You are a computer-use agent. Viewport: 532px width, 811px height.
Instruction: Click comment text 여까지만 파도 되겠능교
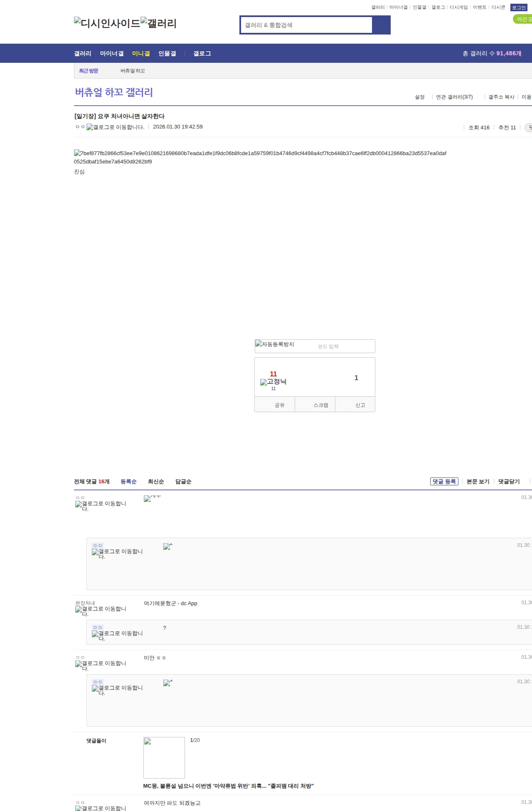(172, 803)
